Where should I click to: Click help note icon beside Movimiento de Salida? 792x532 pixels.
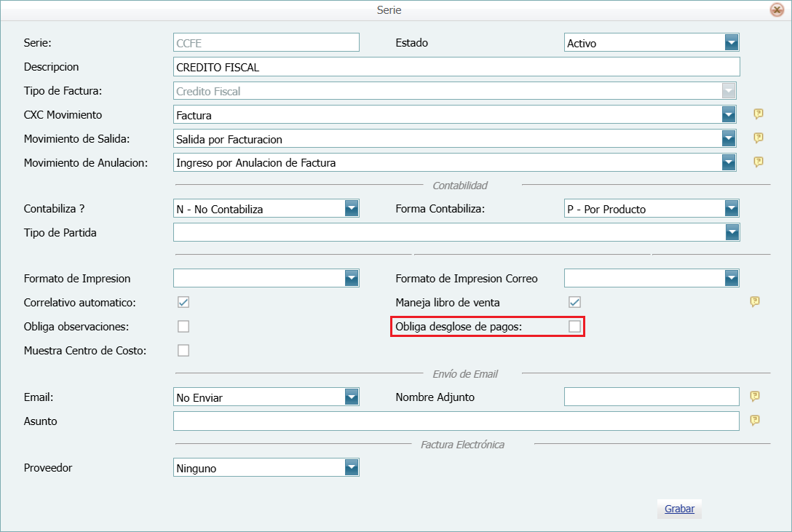pos(758,138)
